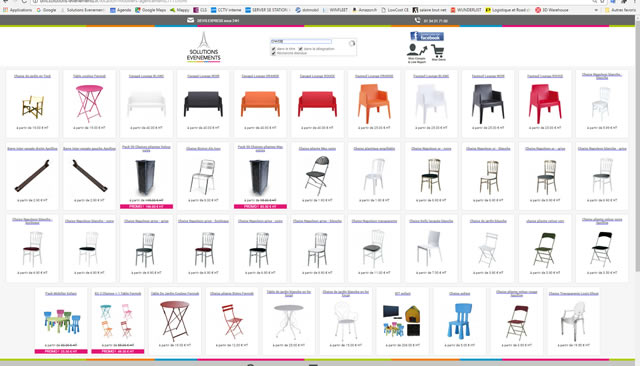640x366 pixels.
Task: Click the phone icon in the grey header bar
Action: point(417,20)
